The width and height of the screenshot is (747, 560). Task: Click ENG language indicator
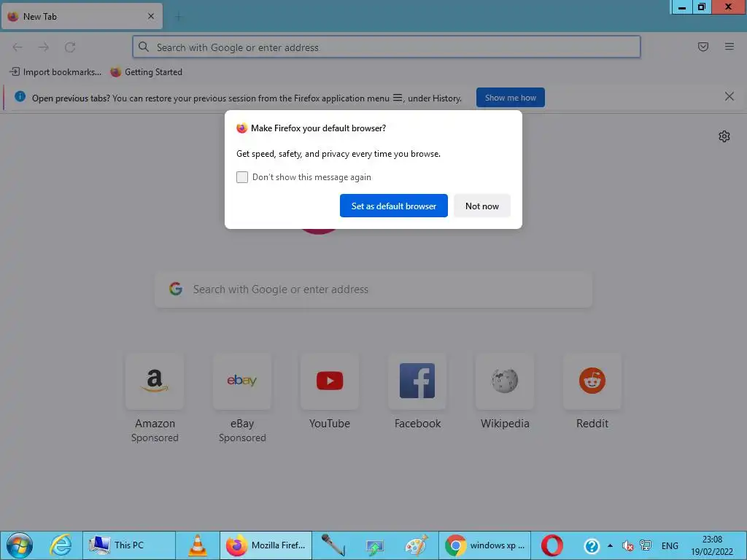coord(670,545)
